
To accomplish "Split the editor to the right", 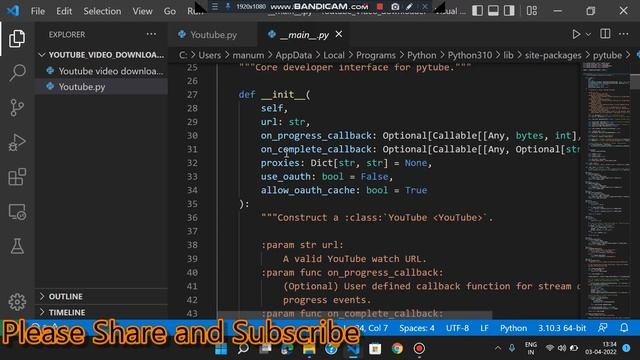I will click(x=605, y=34).
